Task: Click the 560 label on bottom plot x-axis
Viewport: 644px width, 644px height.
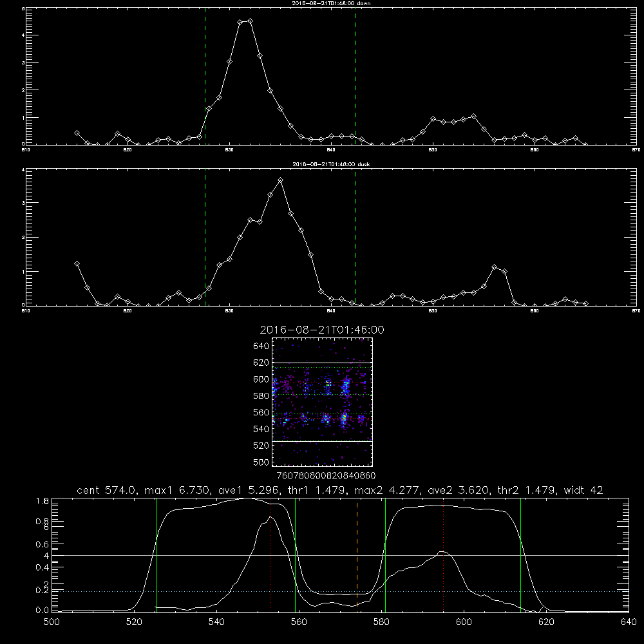Action: coord(299,622)
